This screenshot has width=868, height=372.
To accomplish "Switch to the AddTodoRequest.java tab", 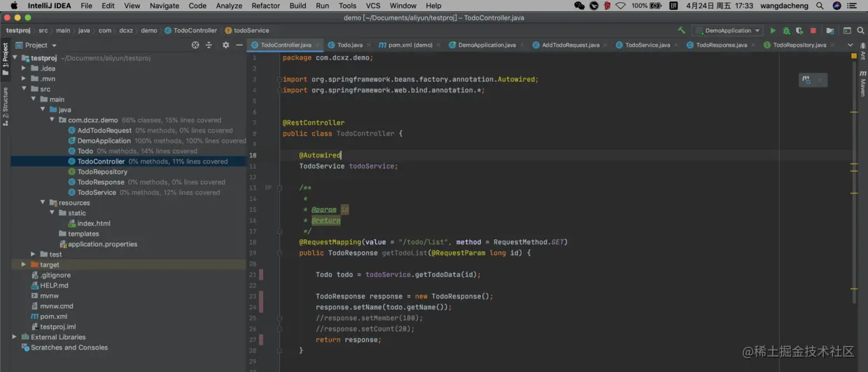I will (570, 45).
